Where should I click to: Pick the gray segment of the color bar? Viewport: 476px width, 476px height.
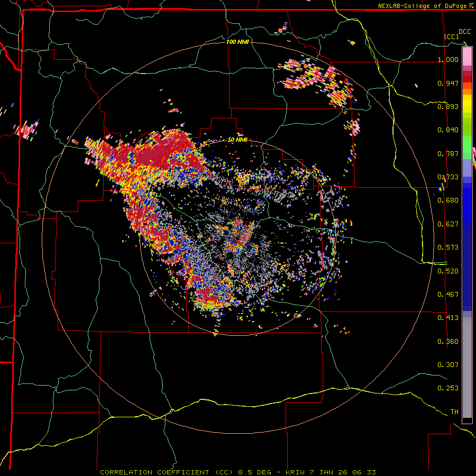pyautogui.click(x=467, y=368)
